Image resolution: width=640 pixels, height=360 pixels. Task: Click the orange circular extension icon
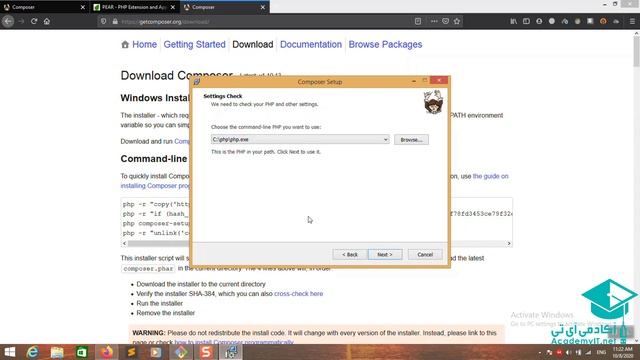(603, 21)
